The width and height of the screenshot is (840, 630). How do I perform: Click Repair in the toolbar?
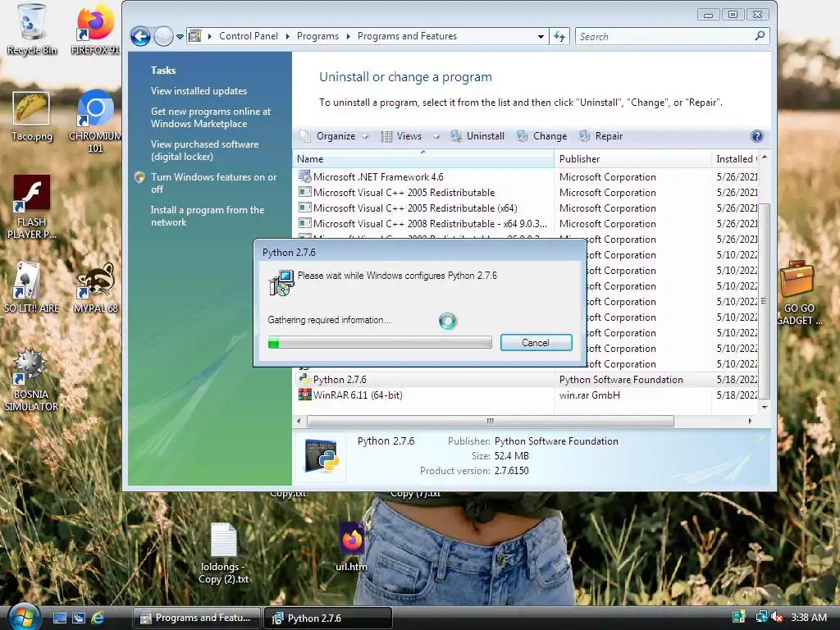pos(600,136)
